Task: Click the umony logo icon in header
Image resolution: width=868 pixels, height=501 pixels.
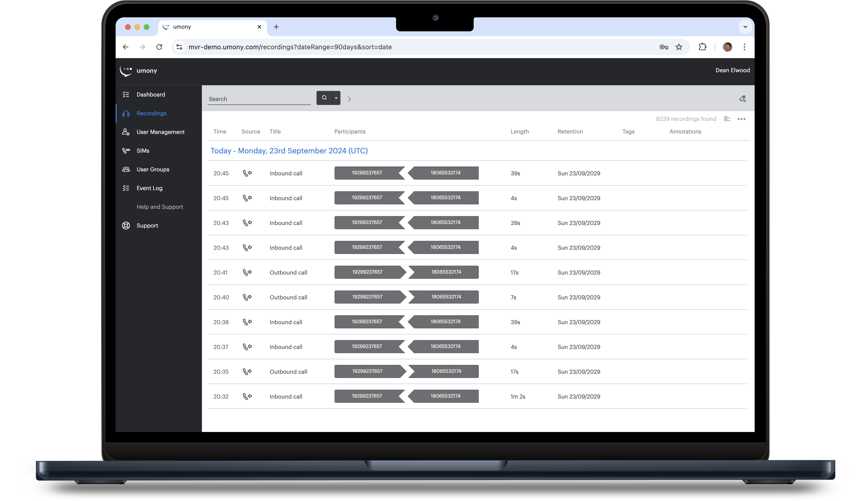Action: [x=126, y=71]
